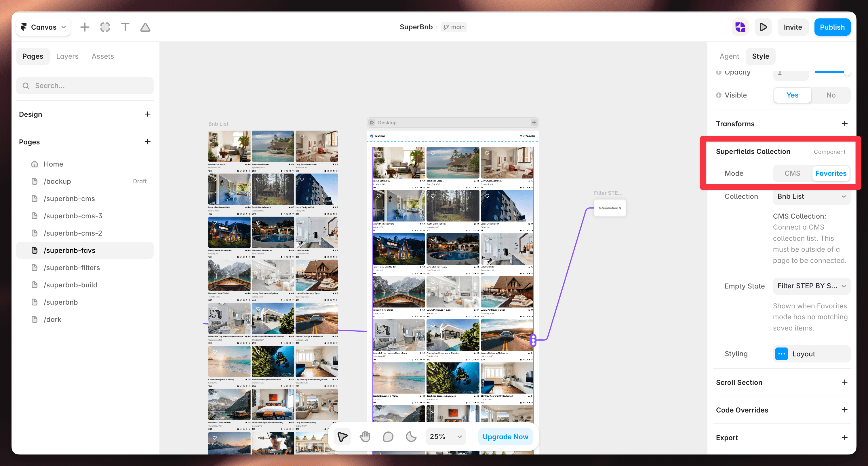Switch to the Layers tab
This screenshot has height=466, width=868.
click(67, 56)
